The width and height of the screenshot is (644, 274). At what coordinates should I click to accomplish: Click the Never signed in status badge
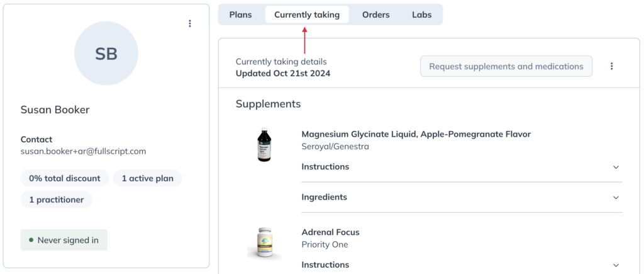point(64,240)
